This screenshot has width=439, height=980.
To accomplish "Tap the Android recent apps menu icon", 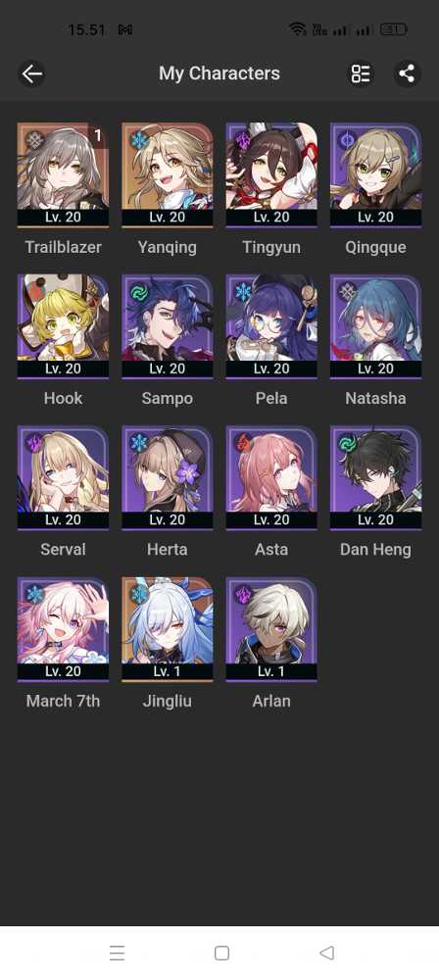I will pyautogui.click(x=117, y=953).
